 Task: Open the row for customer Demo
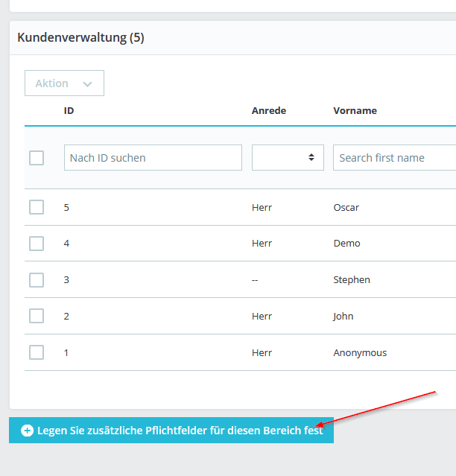point(346,244)
